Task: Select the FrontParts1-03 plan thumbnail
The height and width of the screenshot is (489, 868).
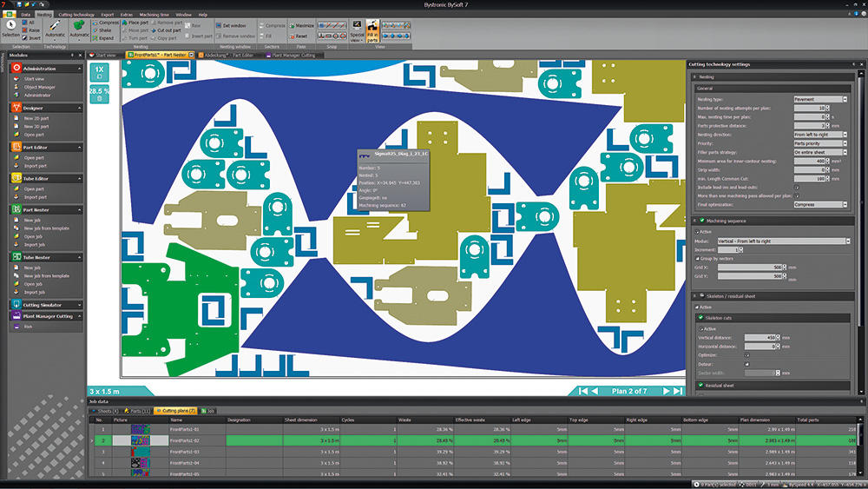Action: click(140, 452)
